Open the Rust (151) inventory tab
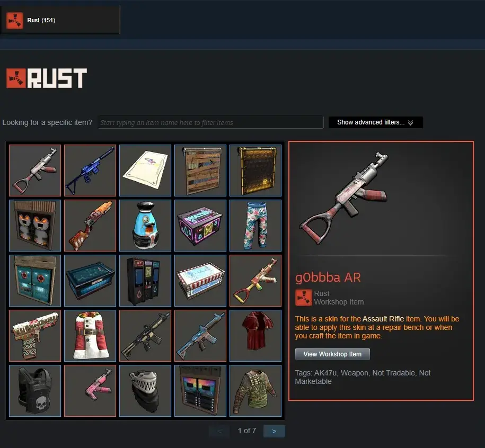The width and height of the screenshot is (485, 448). 60,20
